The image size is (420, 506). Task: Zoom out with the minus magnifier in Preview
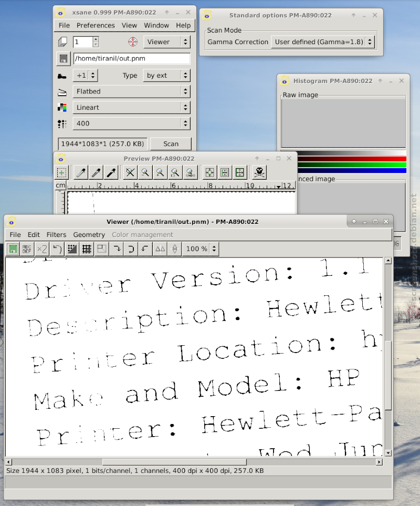(x=145, y=173)
